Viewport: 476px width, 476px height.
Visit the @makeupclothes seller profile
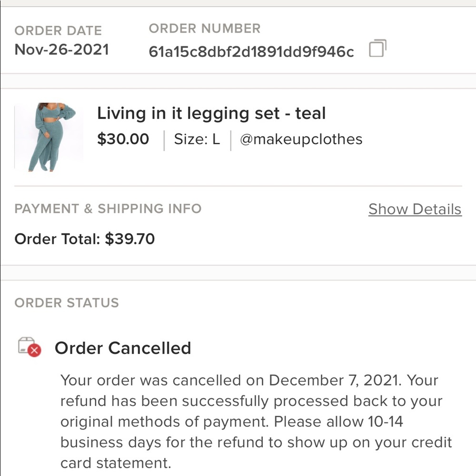click(x=301, y=139)
